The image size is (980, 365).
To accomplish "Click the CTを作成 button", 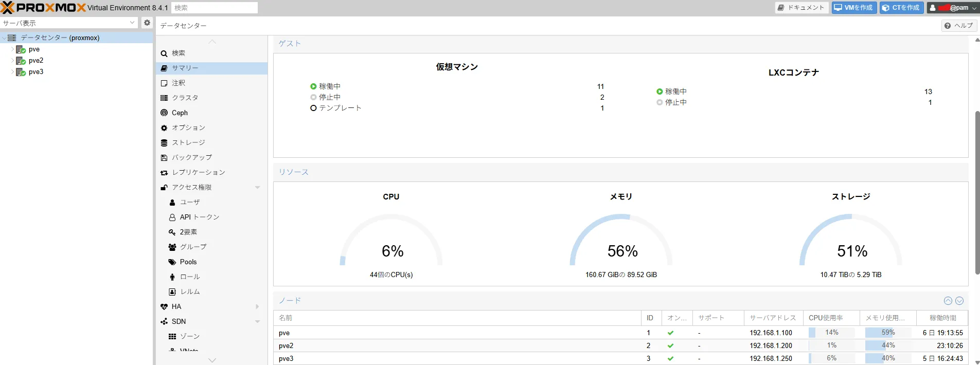I will (x=902, y=8).
